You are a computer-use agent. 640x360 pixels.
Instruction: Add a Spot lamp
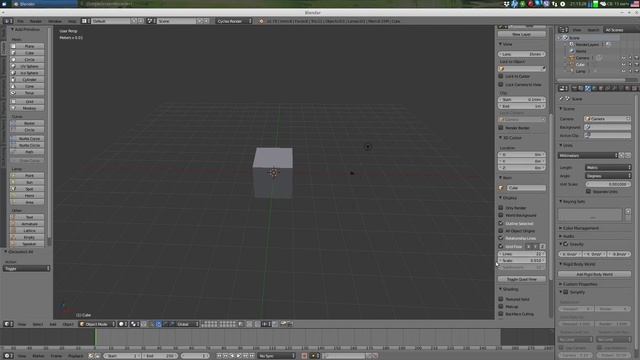[x=27, y=189]
